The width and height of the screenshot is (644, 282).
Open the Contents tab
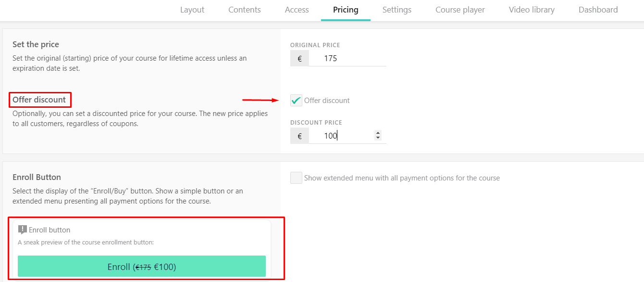(244, 10)
